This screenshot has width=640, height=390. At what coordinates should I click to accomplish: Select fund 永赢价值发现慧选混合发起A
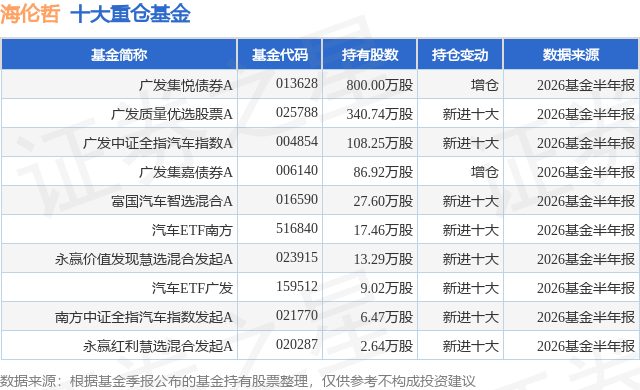click(144, 259)
